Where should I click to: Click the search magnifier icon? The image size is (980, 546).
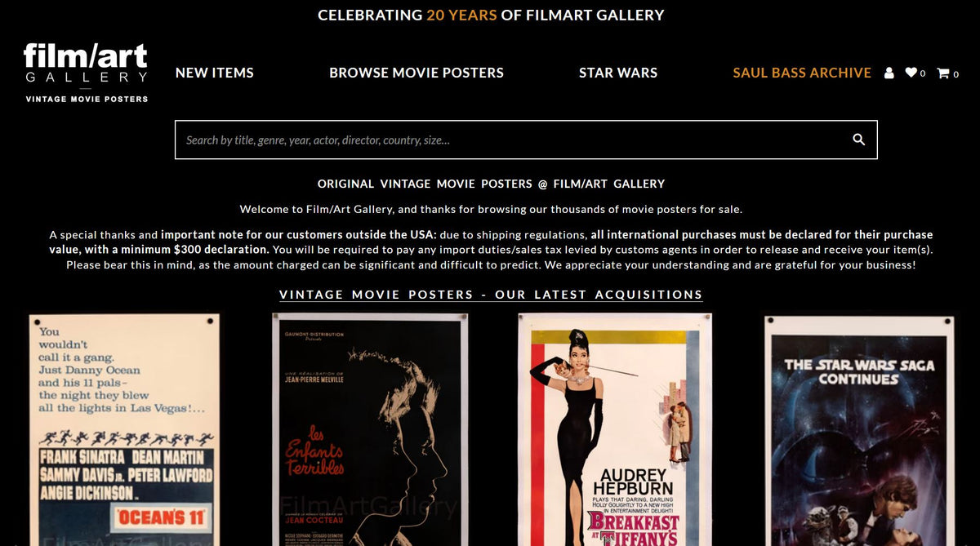[x=858, y=139]
